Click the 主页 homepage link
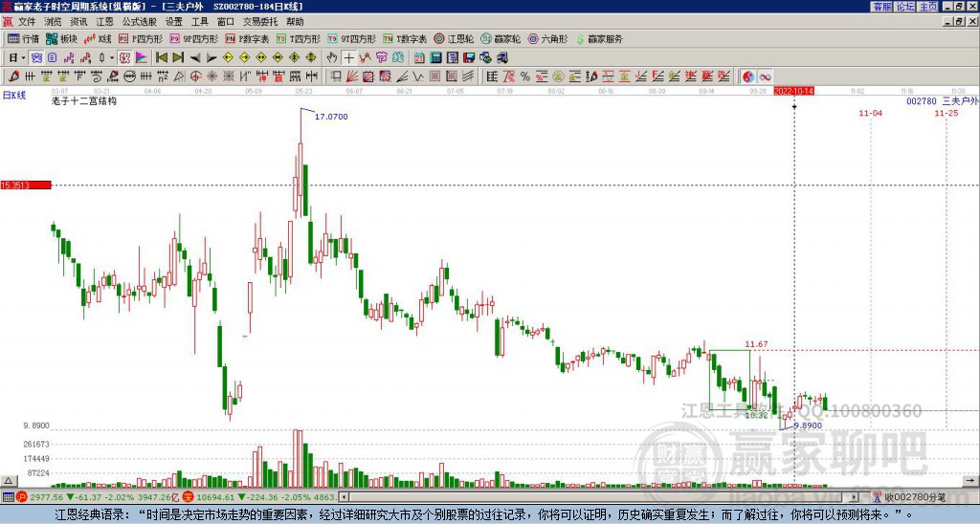Screen dimensions: 980x524 pyautogui.click(x=928, y=7)
